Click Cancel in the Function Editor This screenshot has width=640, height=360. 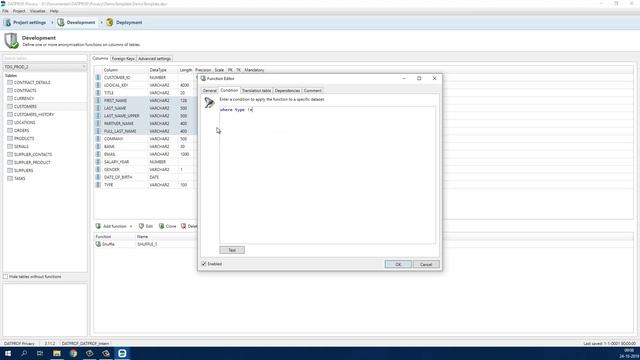pos(426,264)
